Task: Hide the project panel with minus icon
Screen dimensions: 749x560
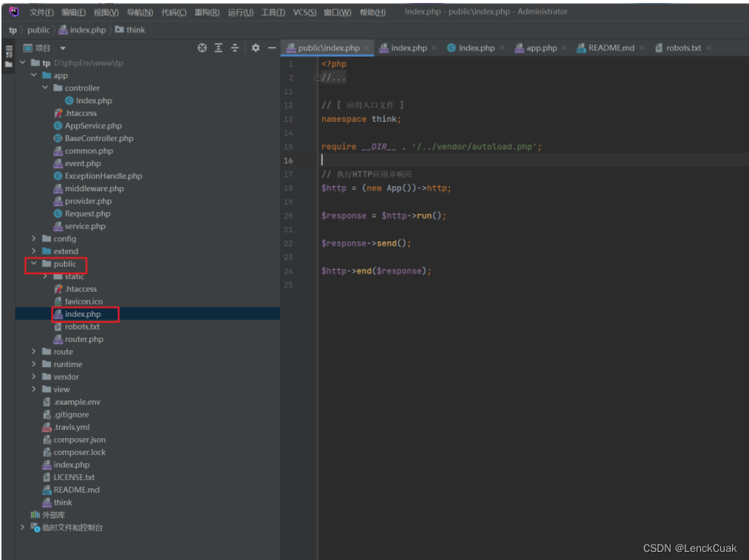Action: [272, 48]
